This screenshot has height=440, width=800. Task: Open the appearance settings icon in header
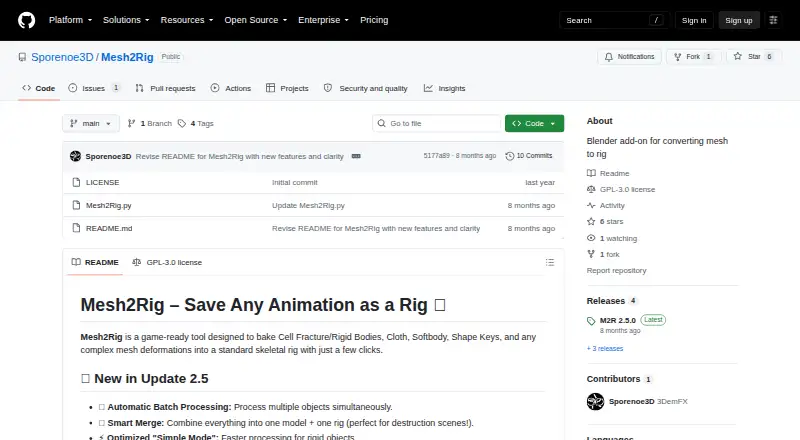pyautogui.click(x=773, y=20)
